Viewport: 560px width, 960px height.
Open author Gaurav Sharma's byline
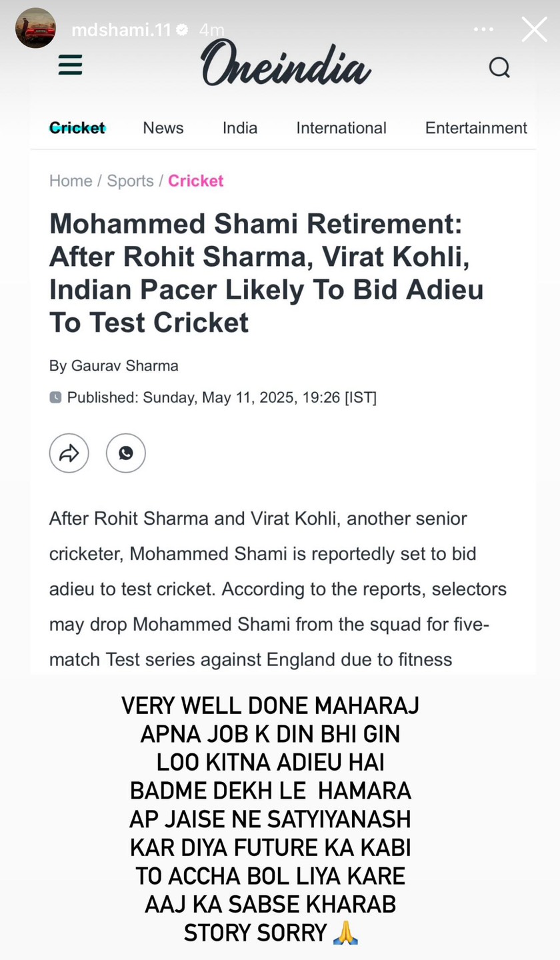[x=125, y=366]
